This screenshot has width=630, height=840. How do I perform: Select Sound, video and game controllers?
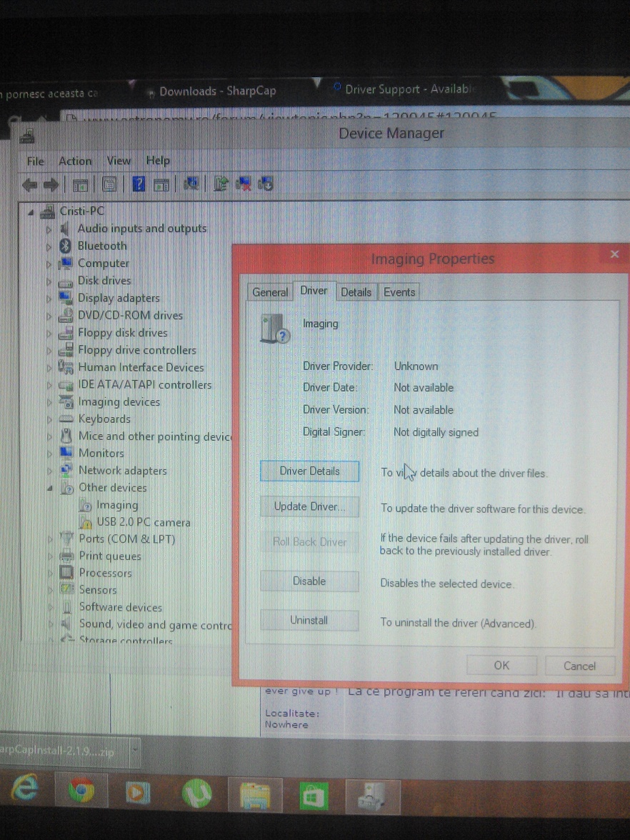pos(156,624)
